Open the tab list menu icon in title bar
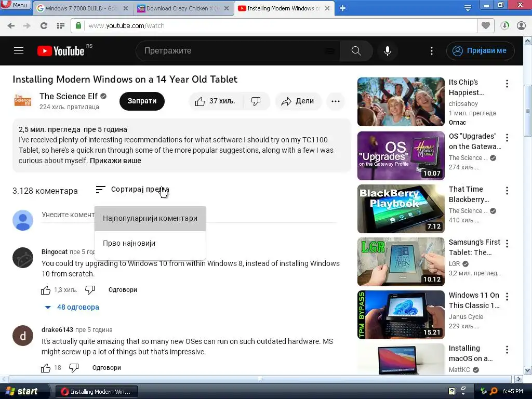This screenshot has height=399, width=532. tap(468, 8)
